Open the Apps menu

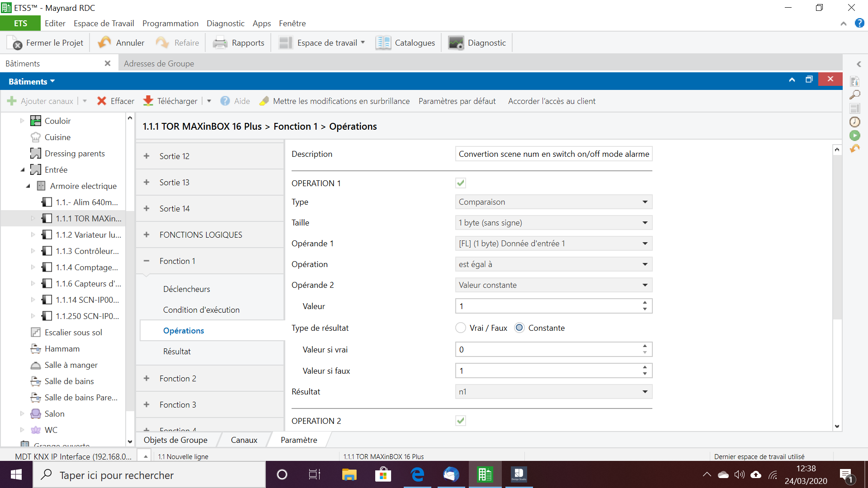click(261, 23)
